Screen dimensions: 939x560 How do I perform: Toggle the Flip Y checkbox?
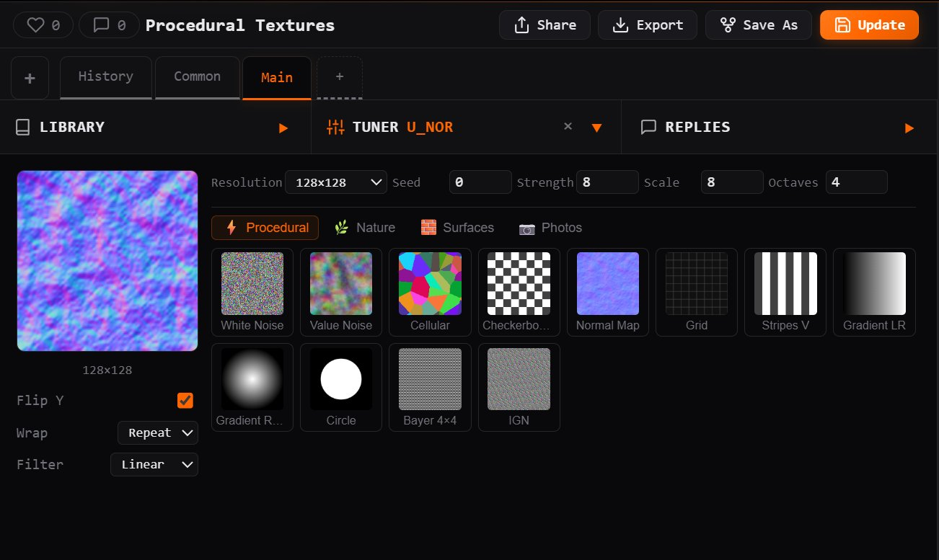click(185, 401)
